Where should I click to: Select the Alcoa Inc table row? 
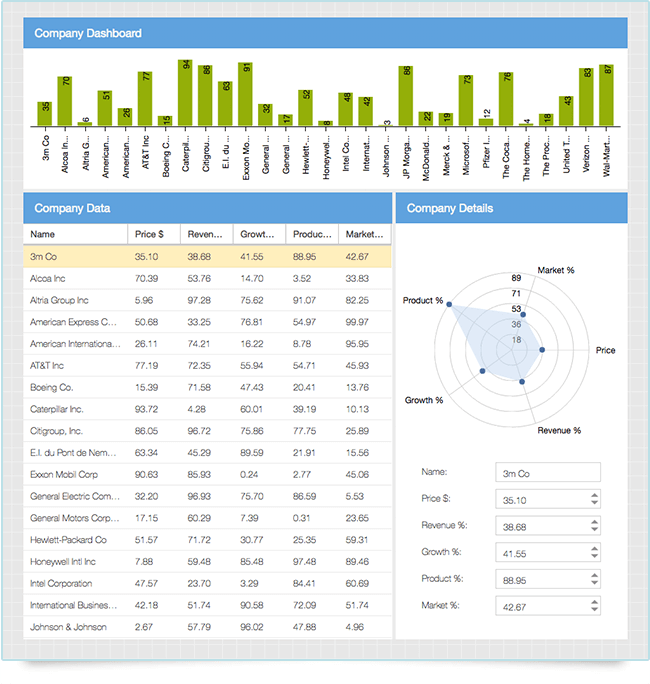(x=207, y=278)
